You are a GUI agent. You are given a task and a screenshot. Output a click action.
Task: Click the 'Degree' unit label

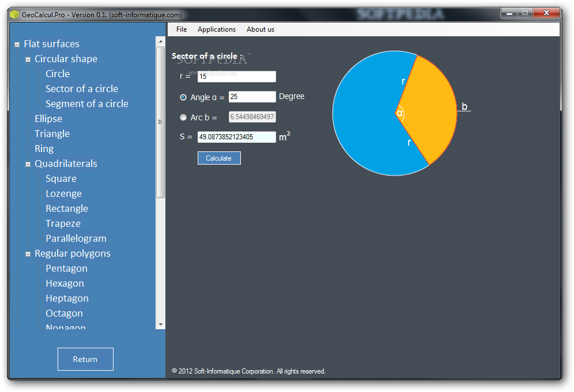292,97
